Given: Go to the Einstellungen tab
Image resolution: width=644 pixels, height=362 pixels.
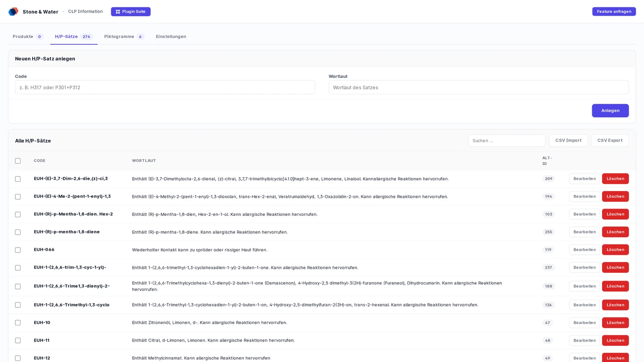Looking at the screenshot, I should (x=171, y=37).
